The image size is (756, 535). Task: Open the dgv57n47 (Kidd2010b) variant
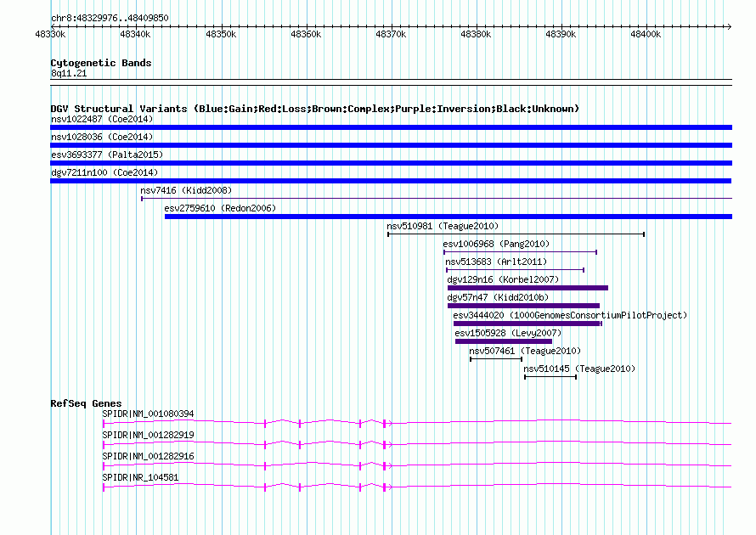coord(523,306)
